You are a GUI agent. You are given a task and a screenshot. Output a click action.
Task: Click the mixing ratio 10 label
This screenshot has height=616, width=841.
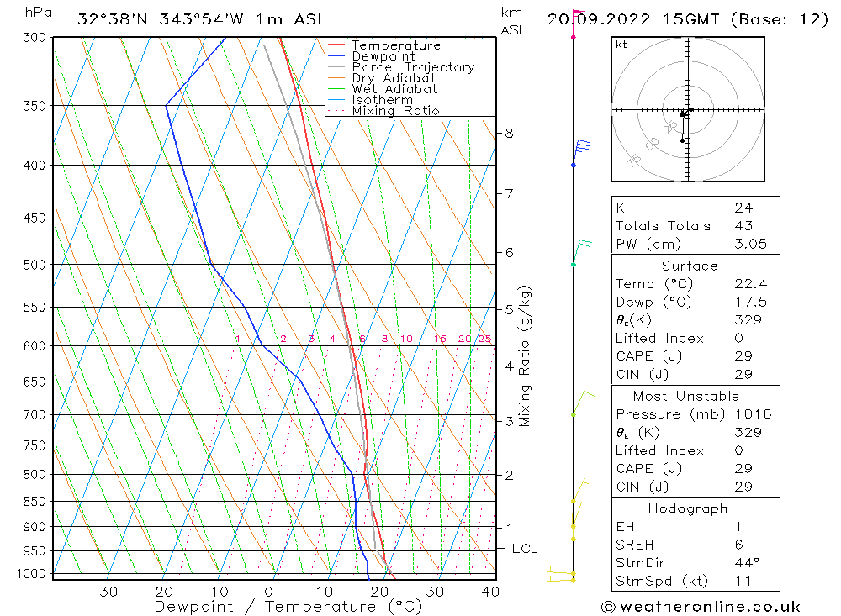point(406,339)
